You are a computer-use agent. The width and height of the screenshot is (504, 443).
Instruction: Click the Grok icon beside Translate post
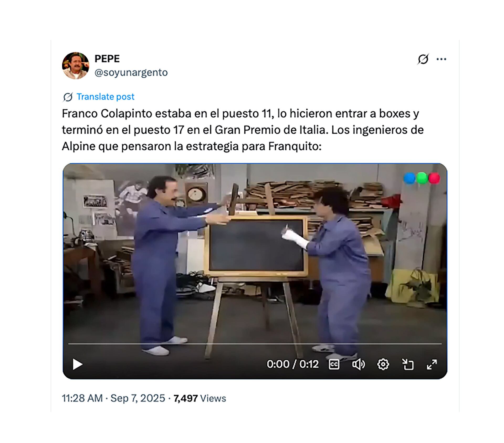pyautogui.click(x=68, y=97)
